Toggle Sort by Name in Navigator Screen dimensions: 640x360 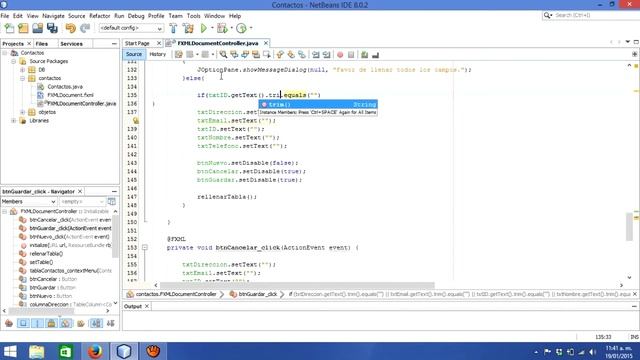click(96, 324)
